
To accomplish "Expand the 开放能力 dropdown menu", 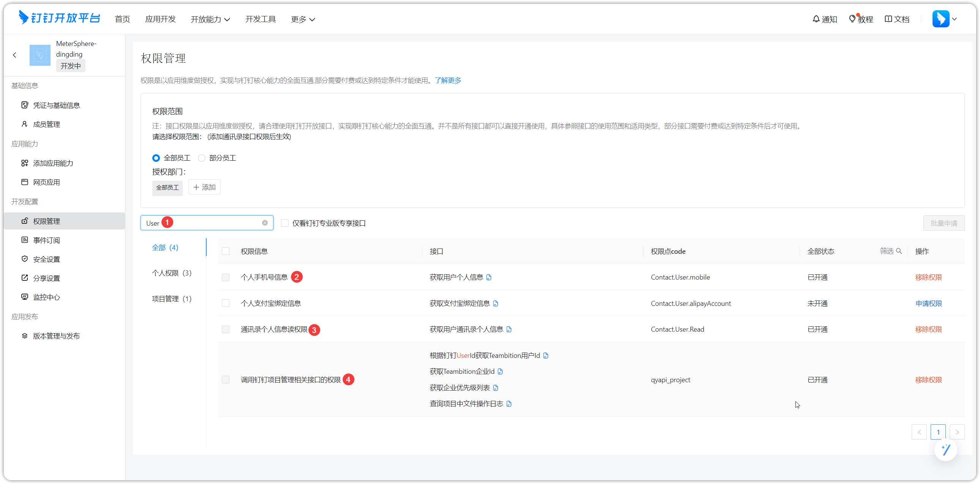I will 210,19.
